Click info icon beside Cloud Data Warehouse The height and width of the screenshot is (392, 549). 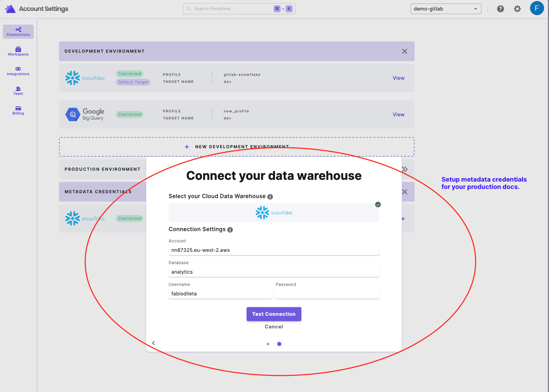coord(270,197)
